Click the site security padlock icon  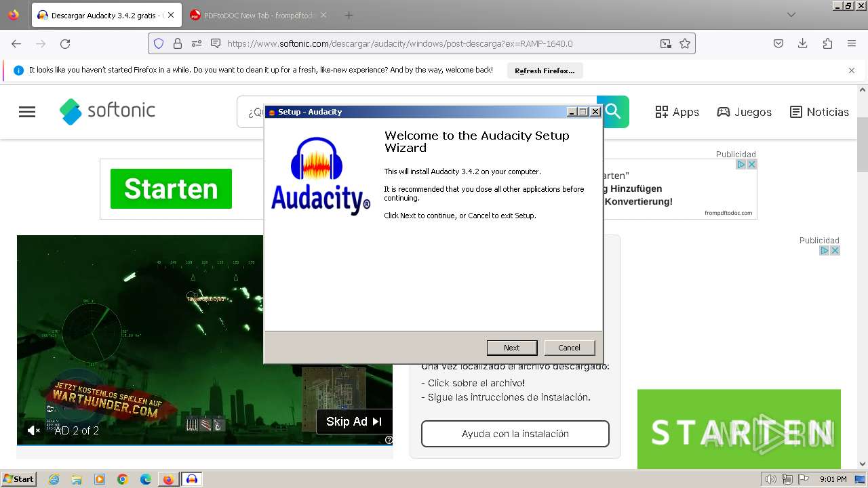(x=178, y=43)
